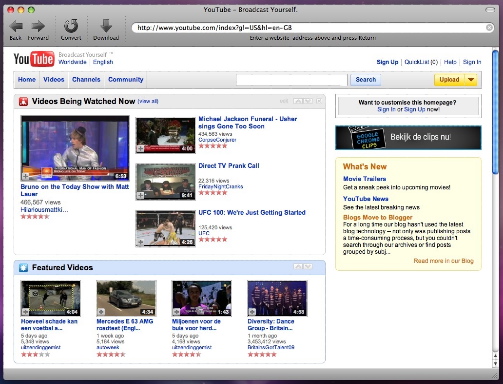503x384 pixels.
Task: Move Videos Being Watched Now module up
Action: [298, 101]
